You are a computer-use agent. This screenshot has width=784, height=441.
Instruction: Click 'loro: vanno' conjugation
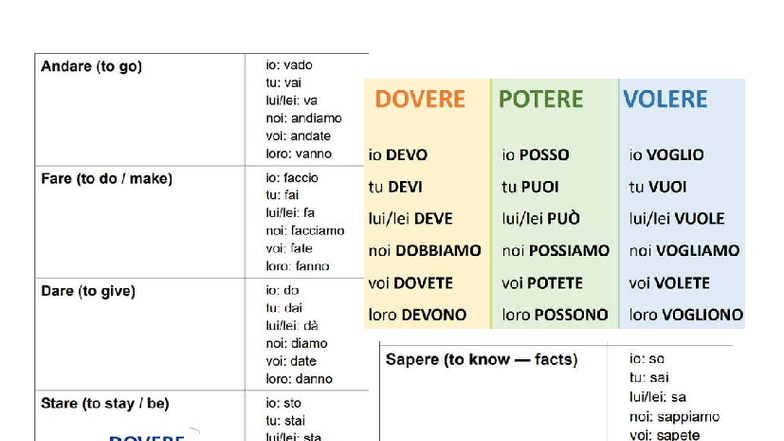pos(298,154)
